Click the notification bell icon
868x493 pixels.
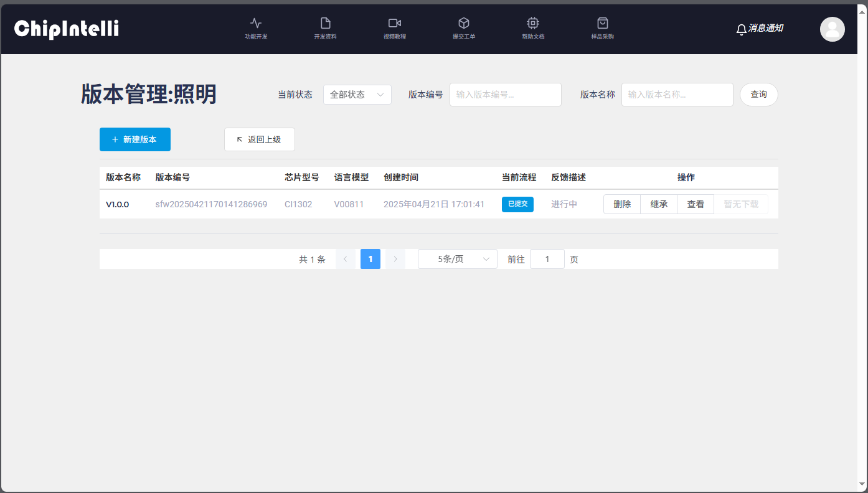(x=741, y=29)
